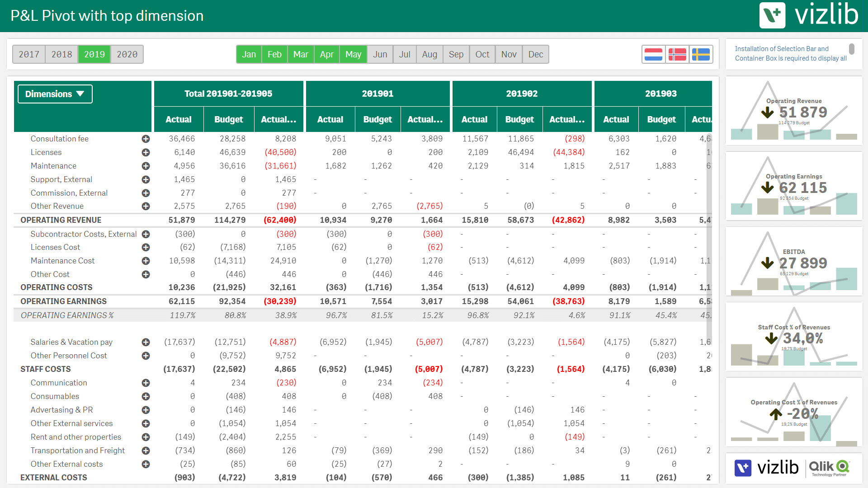Toggle the 2017 year selection

click(x=29, y=54)
